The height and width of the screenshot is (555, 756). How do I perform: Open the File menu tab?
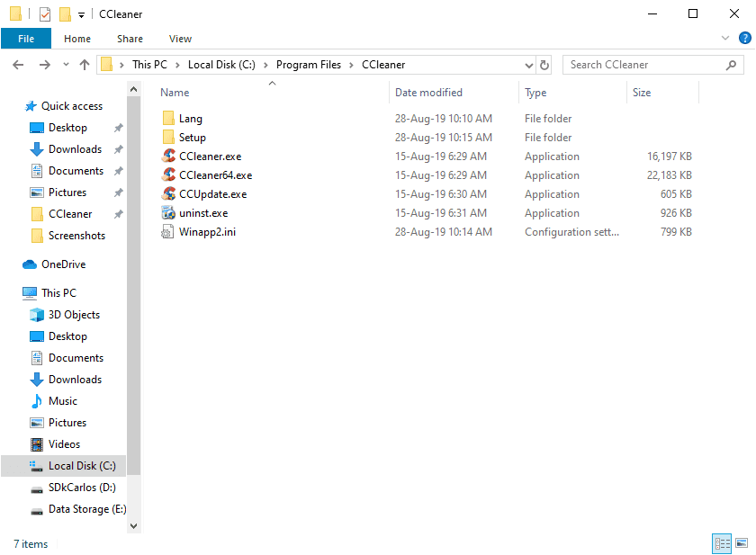26,39
